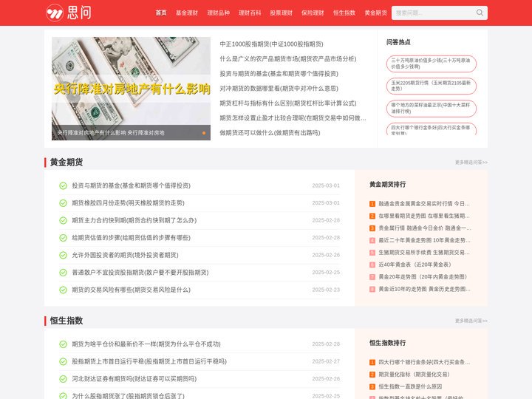Click green check icon beside 投资与期货的基金

click(x=63, y=186)
